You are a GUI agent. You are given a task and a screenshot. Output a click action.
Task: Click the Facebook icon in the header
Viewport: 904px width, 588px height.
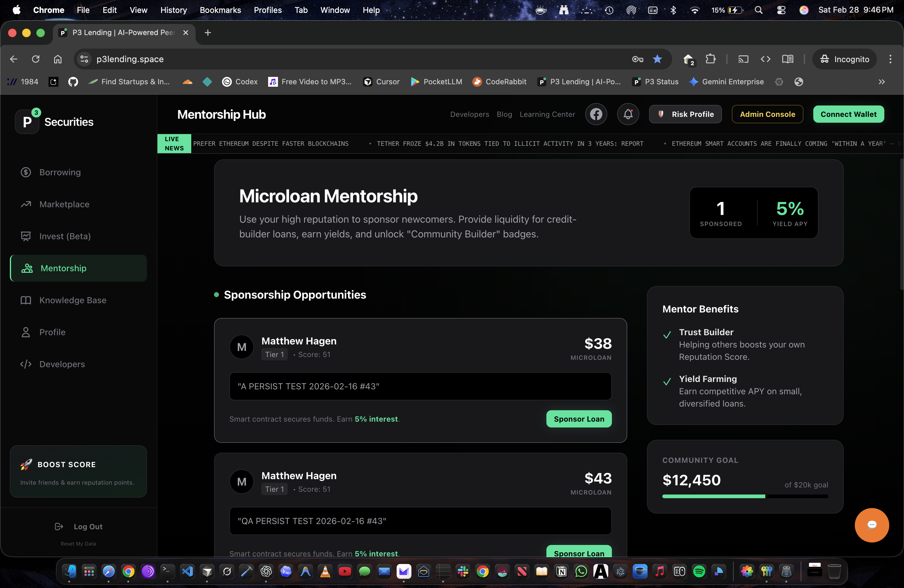click(x=596, y=114)
